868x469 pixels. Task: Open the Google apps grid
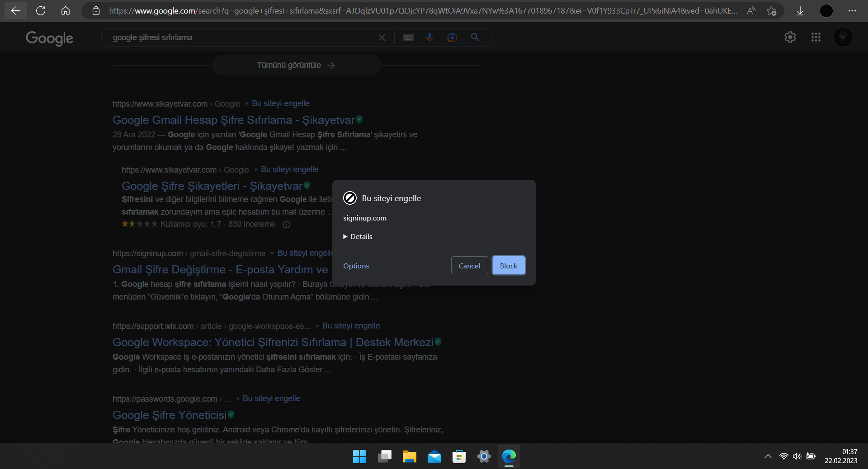coord(816,37)
